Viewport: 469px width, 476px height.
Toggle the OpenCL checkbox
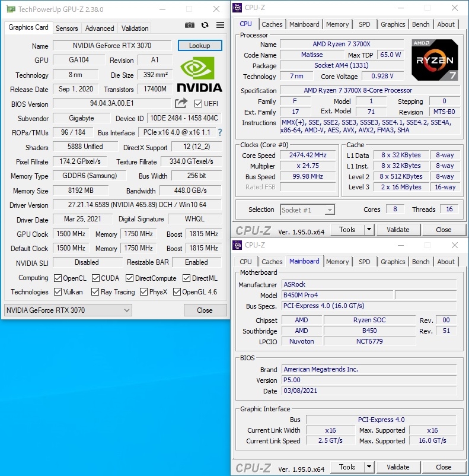(58, 278)
